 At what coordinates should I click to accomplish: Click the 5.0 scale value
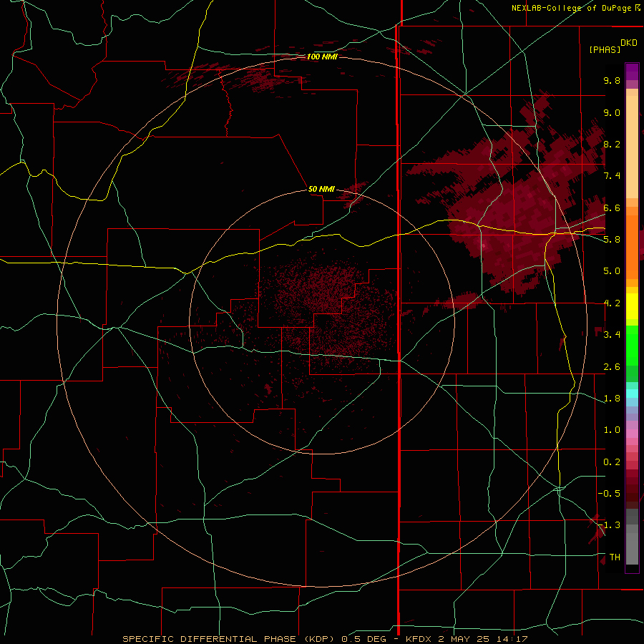pos(612,271)
